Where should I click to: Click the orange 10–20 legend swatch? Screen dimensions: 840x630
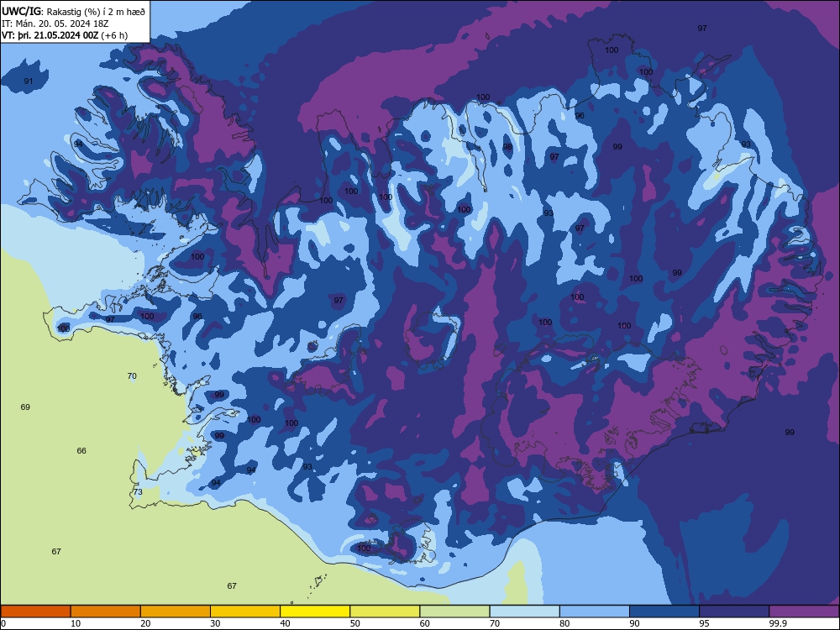106,612
